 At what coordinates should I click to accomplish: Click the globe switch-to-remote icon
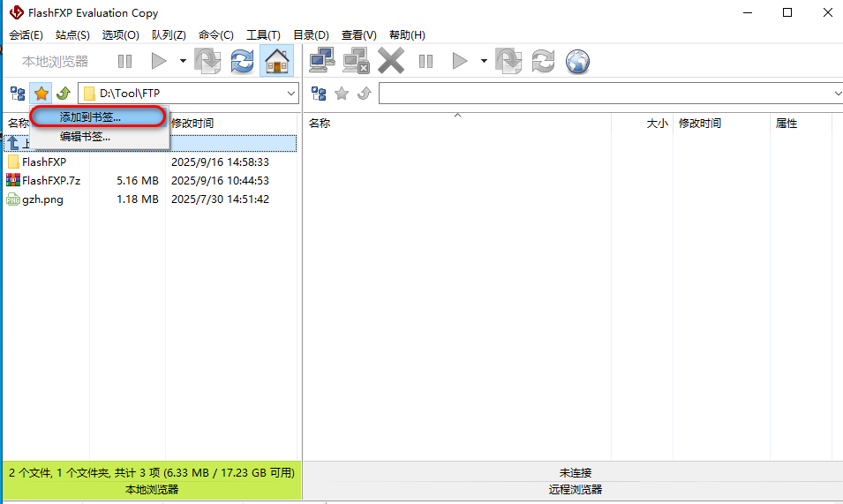(x=577, y=61)
